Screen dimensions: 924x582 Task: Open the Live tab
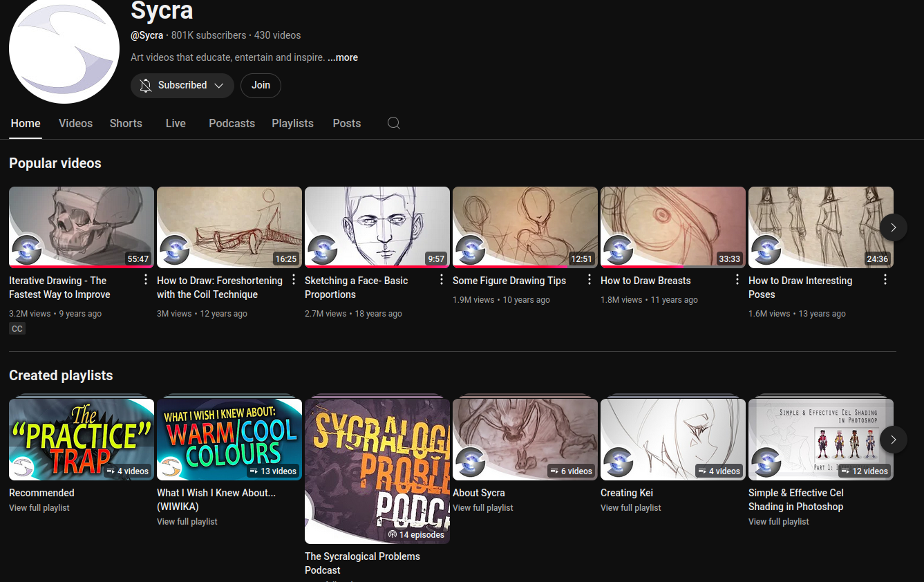[176, 123]
